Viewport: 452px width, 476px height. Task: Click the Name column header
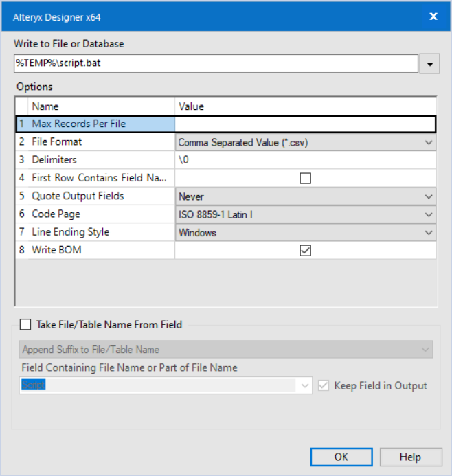pos(101,106)
